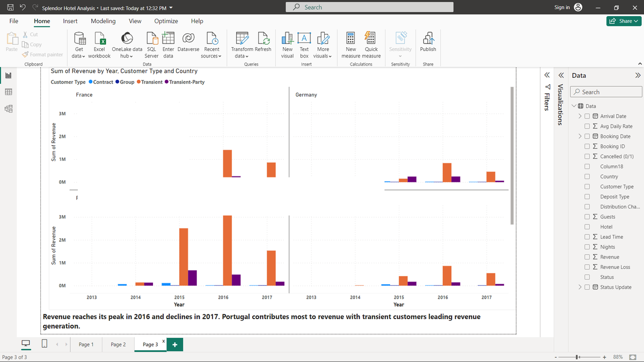This screenshot has width=644, height=362.
Task: Open the File menu
Action: [14, 21]
